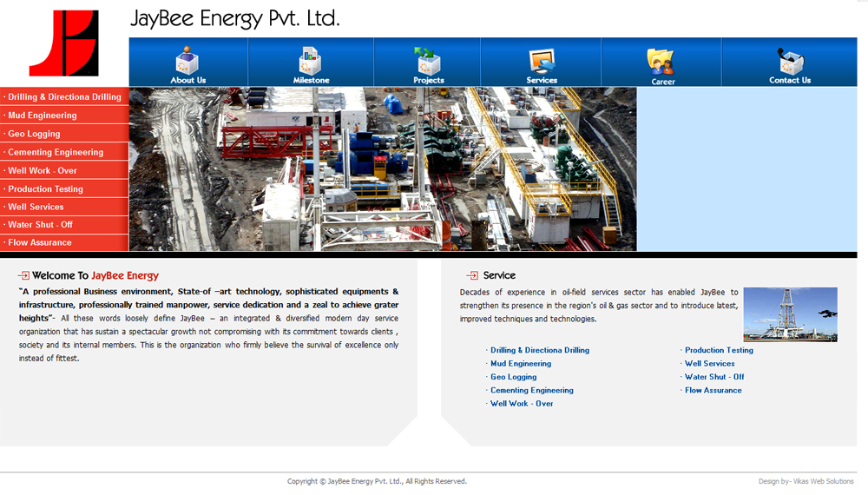Open Geo Logging link in Service list

(514, 377)
